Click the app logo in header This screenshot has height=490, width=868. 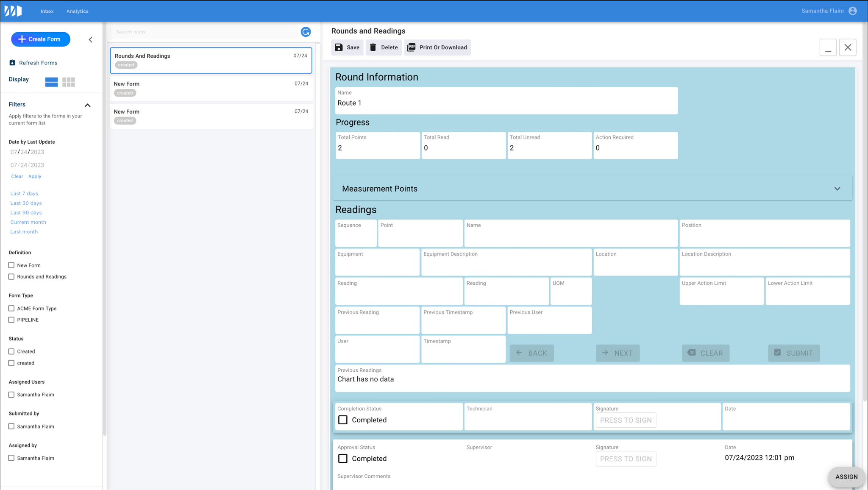point(13,11)
